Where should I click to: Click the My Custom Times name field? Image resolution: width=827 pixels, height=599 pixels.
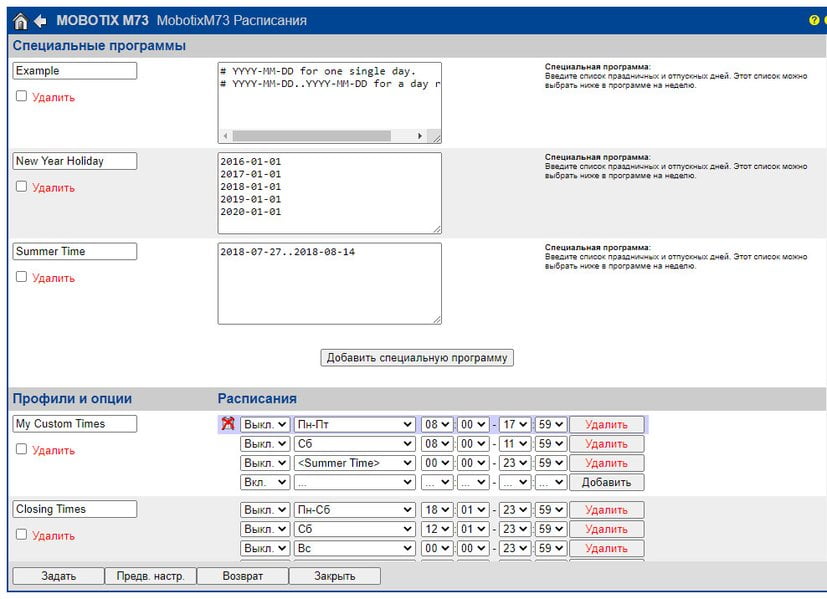tap(74, 424)
